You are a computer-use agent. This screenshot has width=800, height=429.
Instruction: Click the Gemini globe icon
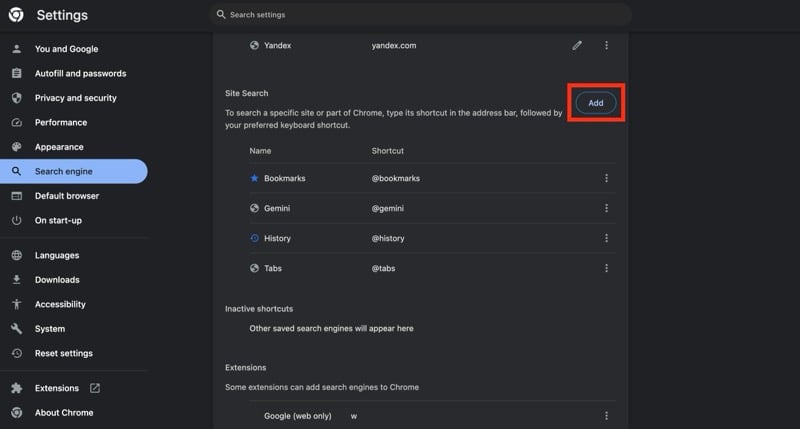[254, 208]
